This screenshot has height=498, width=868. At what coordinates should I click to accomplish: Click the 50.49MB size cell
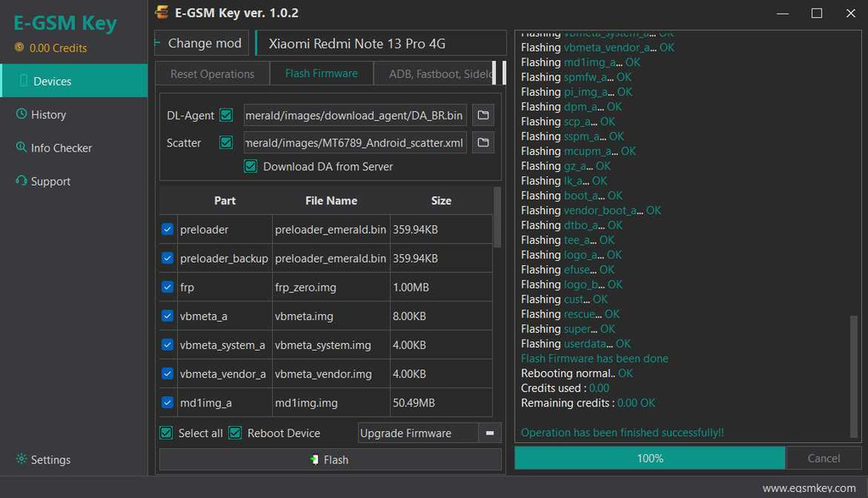[441, 403]
